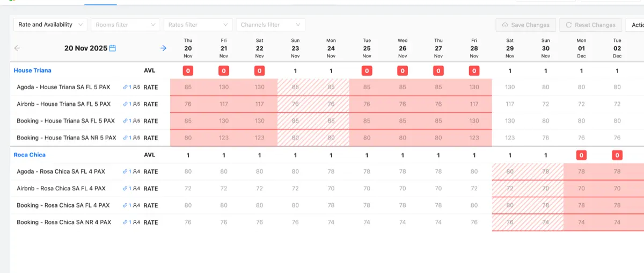Click occupancy icon on Agoda Rosa Chica row
Screen dimensions: 644x273
coord(135,171)
